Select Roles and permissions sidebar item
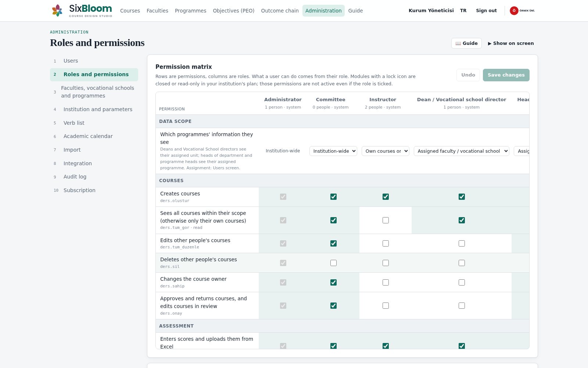This screenshot has height=368, width=588. 94,75
